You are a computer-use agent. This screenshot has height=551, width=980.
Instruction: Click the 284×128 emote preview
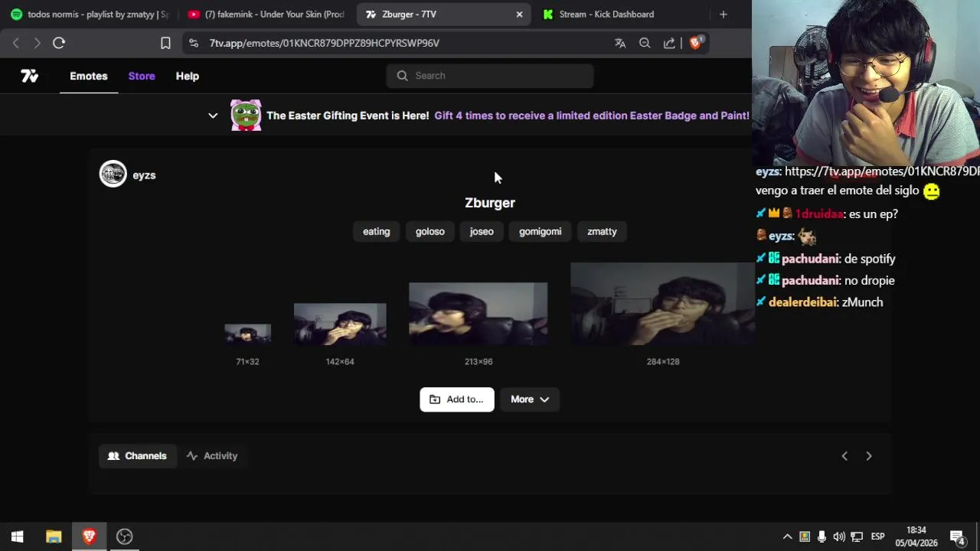pos(662,304)
